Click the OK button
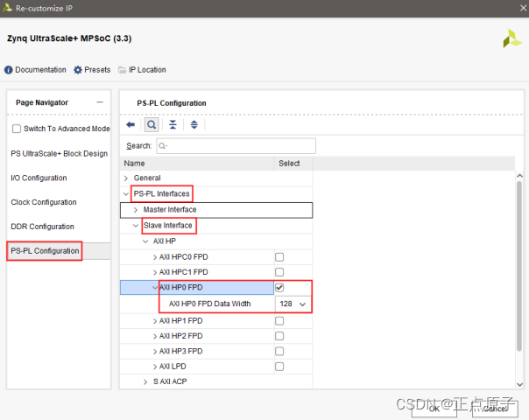The width and height of the screenshot is (529, 420). click(x=434, y=409)
